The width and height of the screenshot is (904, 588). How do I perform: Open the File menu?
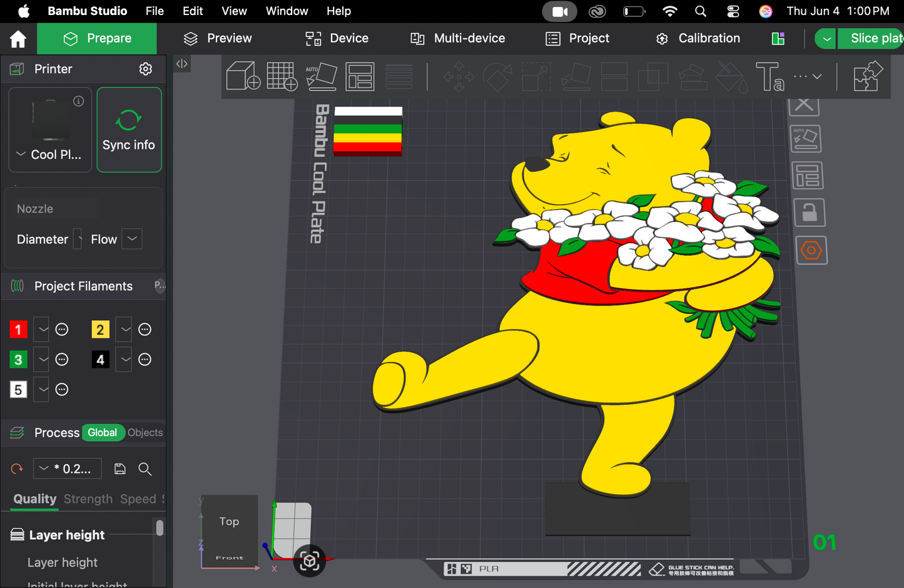pos(155,11)
